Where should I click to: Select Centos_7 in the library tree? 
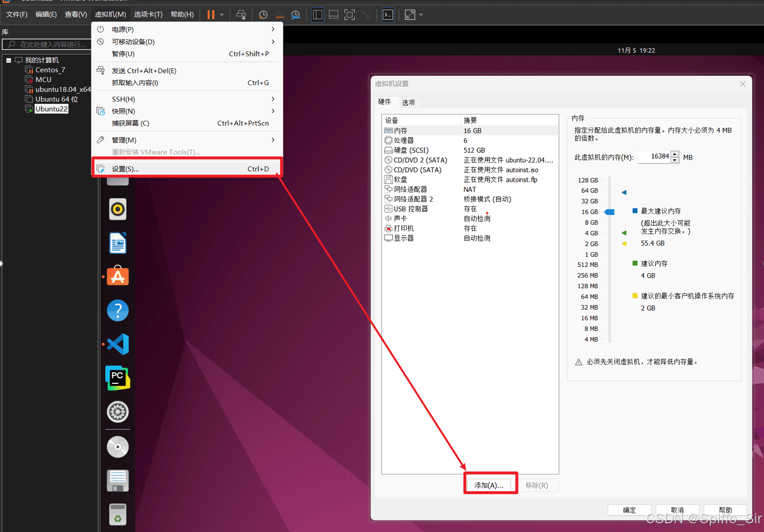click(x=50, y=70)
